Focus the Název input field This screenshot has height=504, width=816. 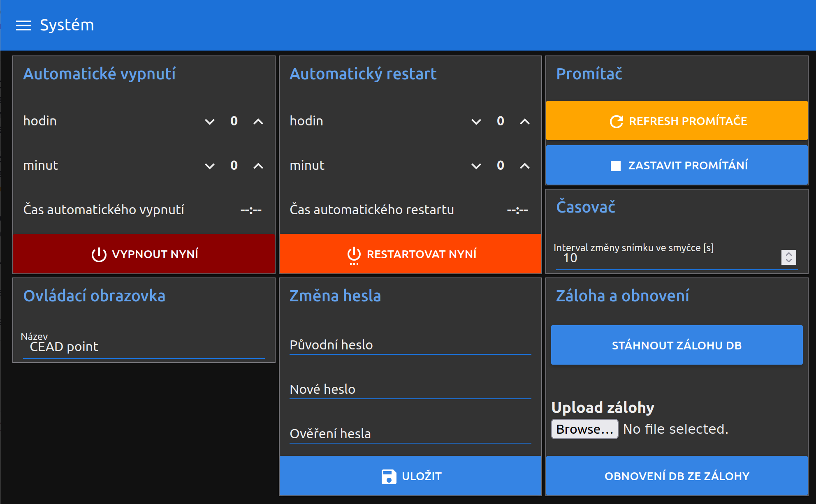coord(144,347)
